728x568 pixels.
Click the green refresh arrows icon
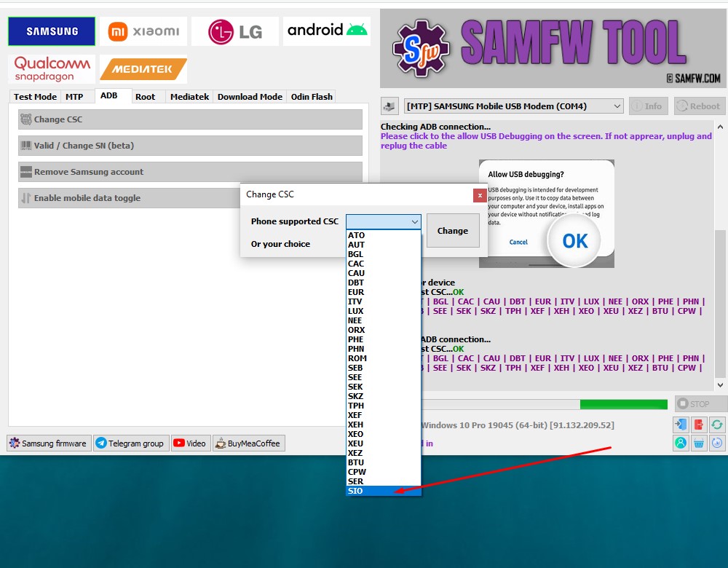click(x=717, y=424)
